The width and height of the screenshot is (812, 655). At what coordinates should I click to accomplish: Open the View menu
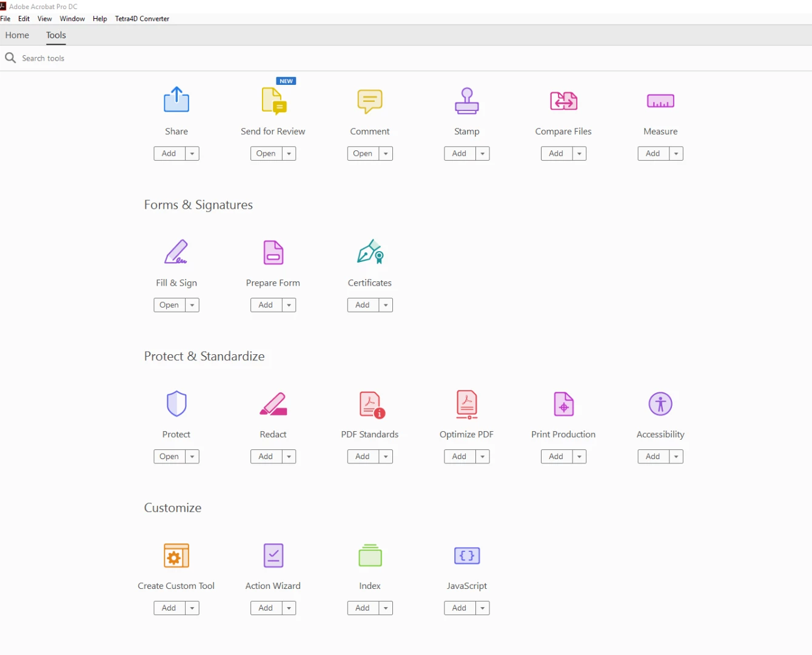coord(45,19)
